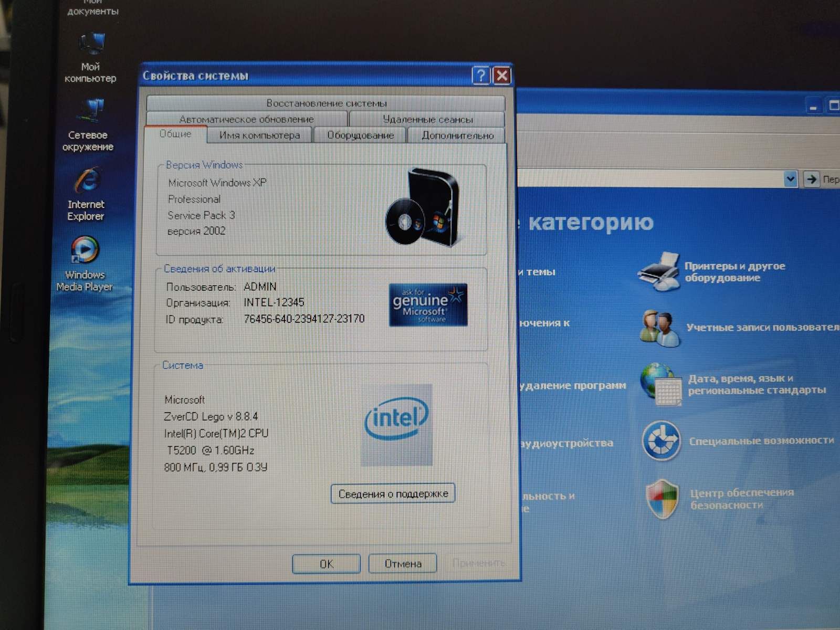This screenshot has height=630, width=840.
Task: Minimize the Control Panel window
Action: coord(813,105)
